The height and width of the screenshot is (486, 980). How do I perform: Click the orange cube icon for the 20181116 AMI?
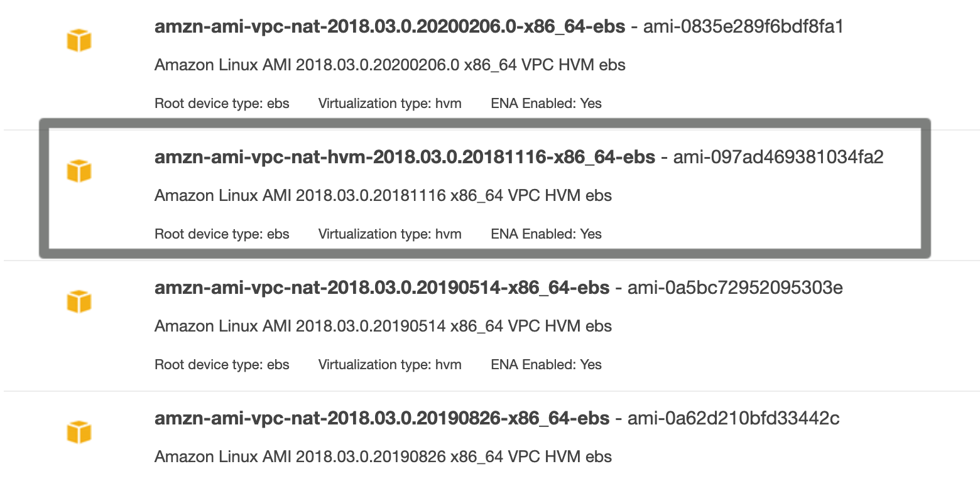point(79,171)
